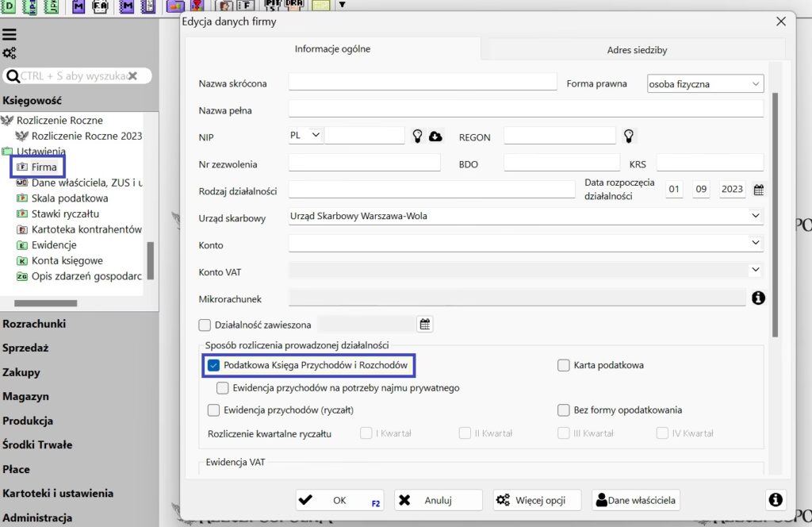This screenshot has height=527, width=812.
Task: Click the lightbulb icon next to REGON field
Action: point(629,136)
